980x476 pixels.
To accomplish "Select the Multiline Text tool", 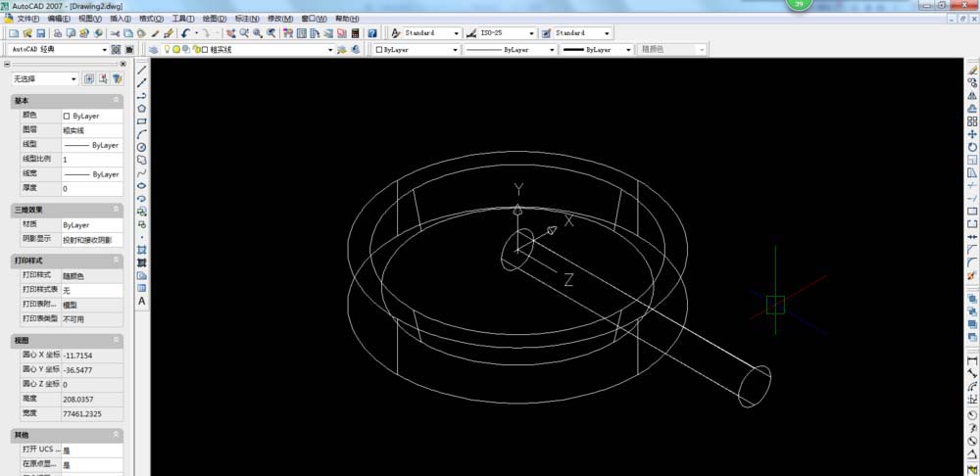I will [x=142, y=301].
